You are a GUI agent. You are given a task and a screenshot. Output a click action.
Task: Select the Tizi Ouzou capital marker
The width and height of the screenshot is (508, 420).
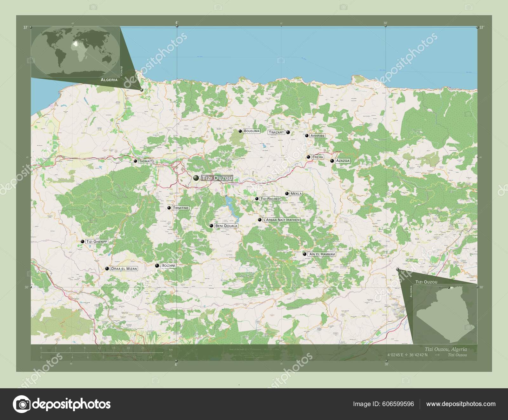(196, 179)
